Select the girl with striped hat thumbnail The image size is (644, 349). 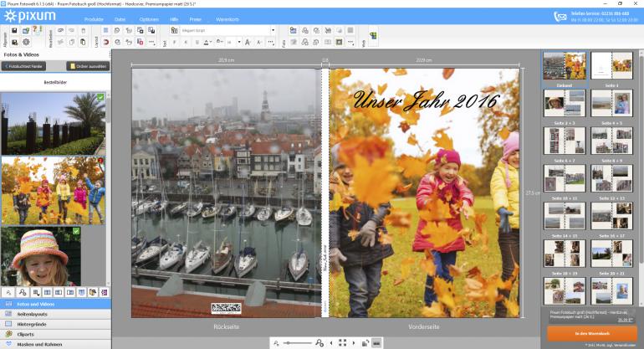click(41, 256)
